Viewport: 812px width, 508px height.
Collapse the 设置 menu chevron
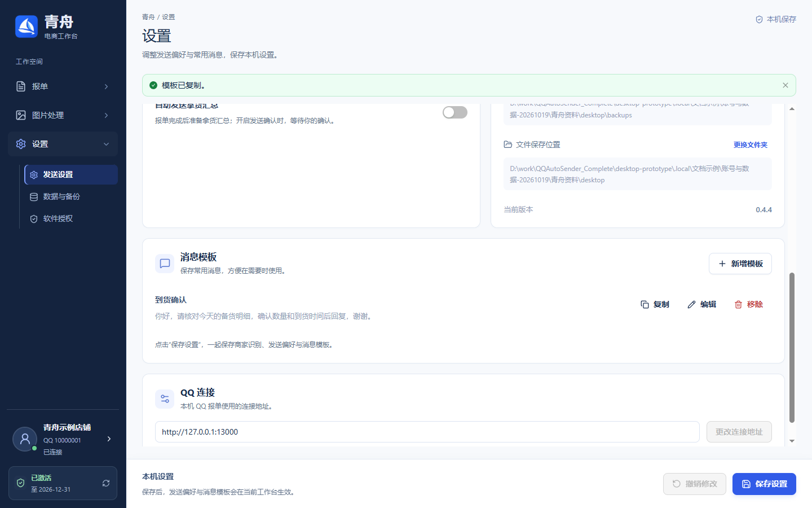click(x=106, y=144)
